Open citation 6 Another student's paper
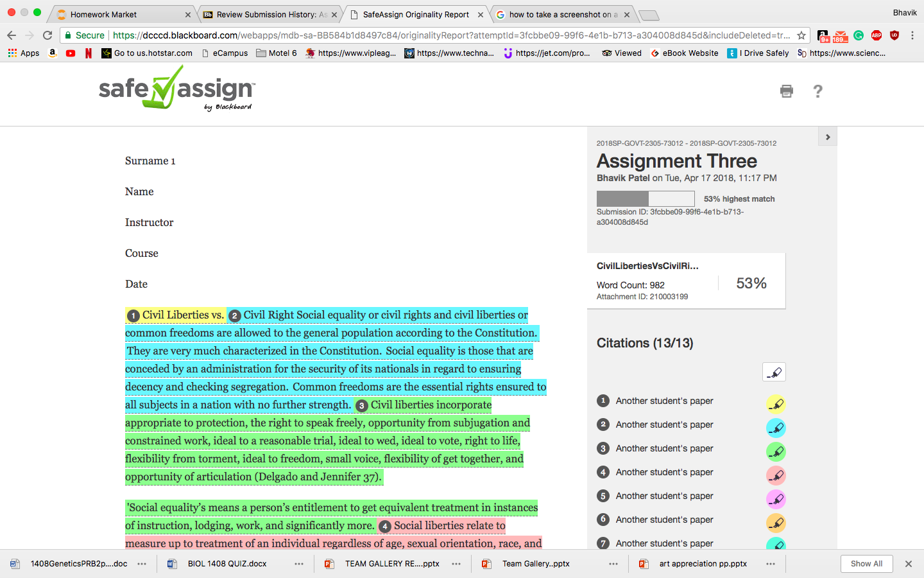 pyautogui.click(x=664, y=520)
